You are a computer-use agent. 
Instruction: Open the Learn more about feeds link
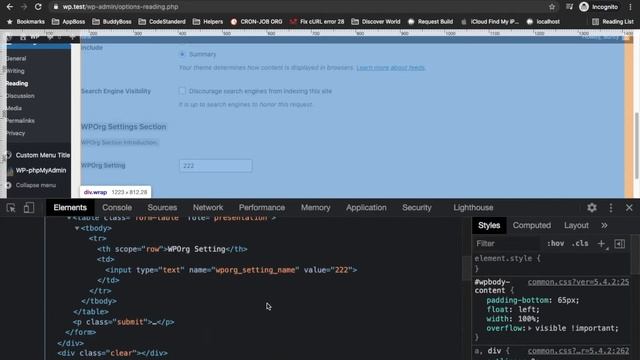(x=391, y=68)
